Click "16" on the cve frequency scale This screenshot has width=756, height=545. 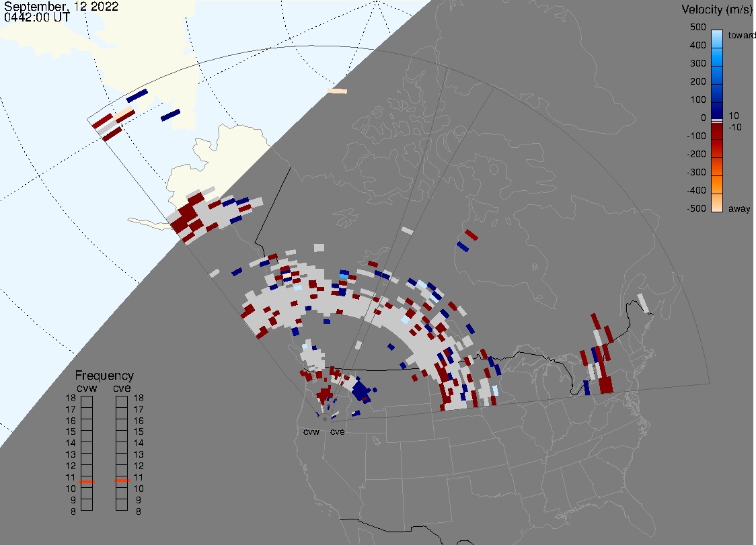pos(139,421)
